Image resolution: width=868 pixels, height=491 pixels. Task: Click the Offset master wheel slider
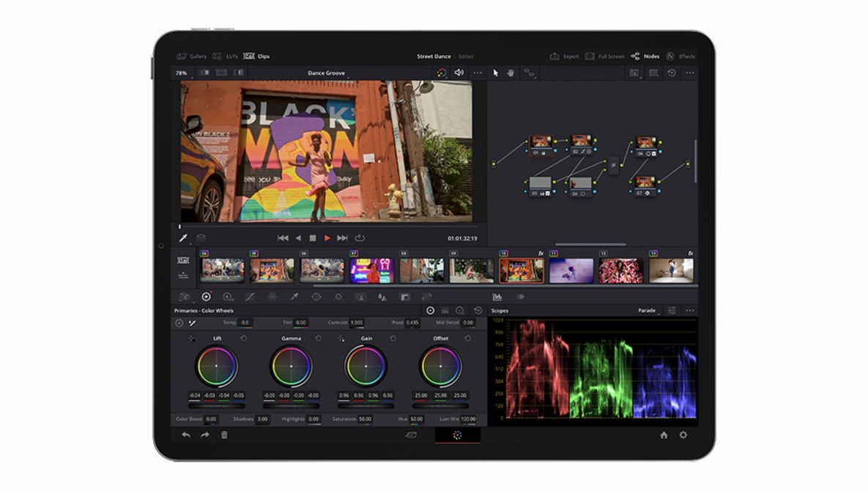[441, 406]
